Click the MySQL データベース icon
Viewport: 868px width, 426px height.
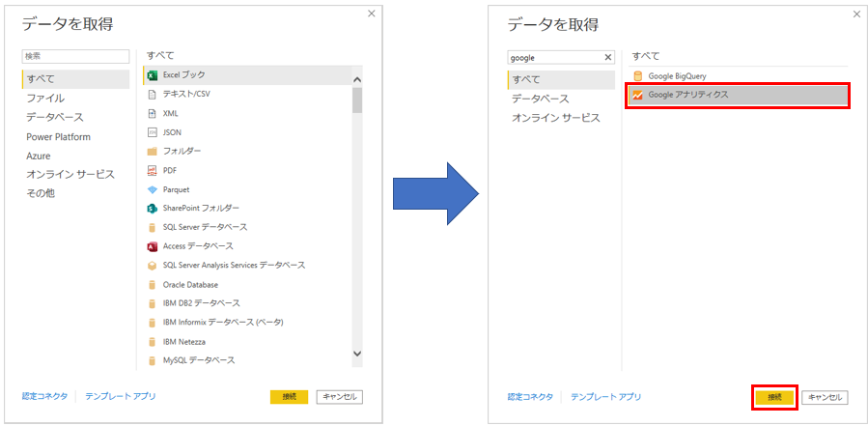153,360
